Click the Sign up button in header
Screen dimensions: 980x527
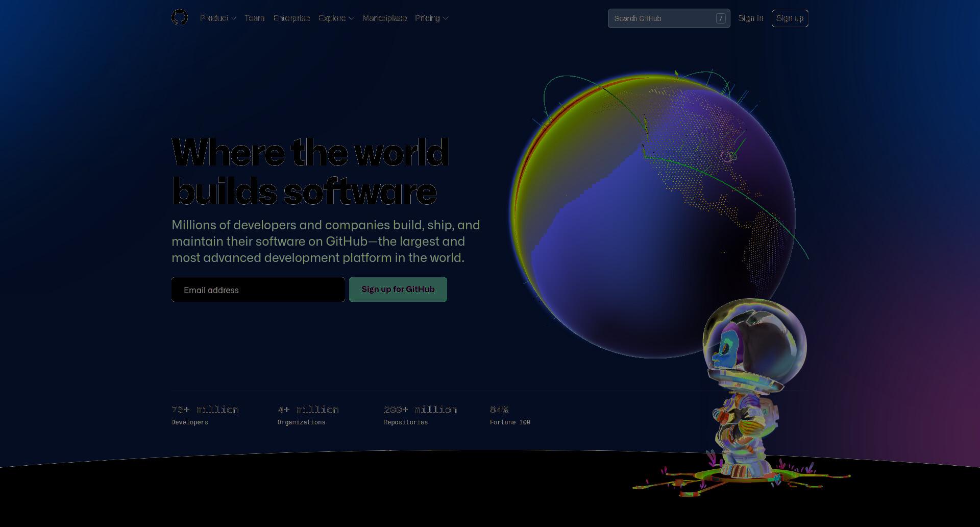790,18
